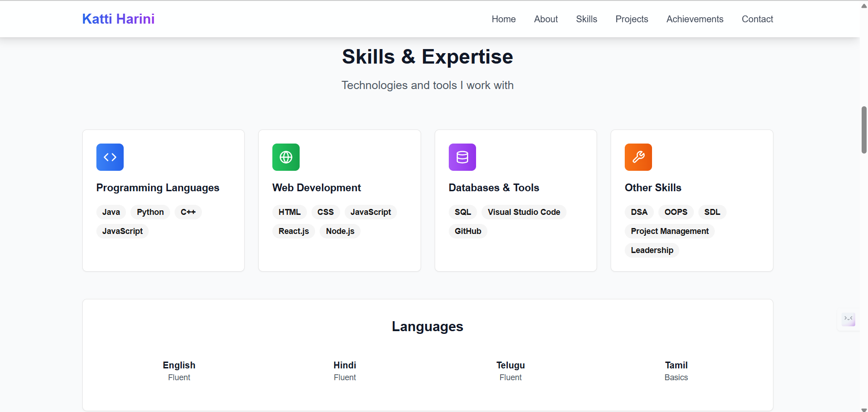Image resolution: width=868 pixels, height=412 pixels.
Task: Click the blue code brackets icon
Action: (110, 157)
